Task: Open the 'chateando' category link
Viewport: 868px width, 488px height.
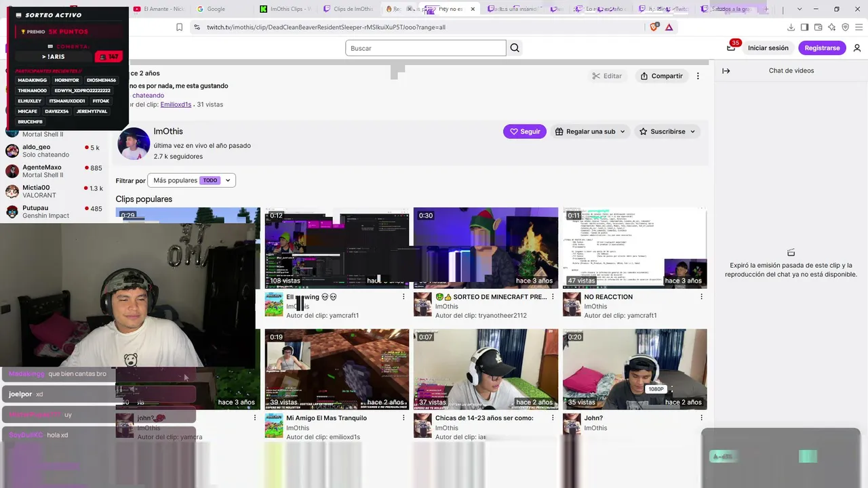Action: click(x=149, y=96)
